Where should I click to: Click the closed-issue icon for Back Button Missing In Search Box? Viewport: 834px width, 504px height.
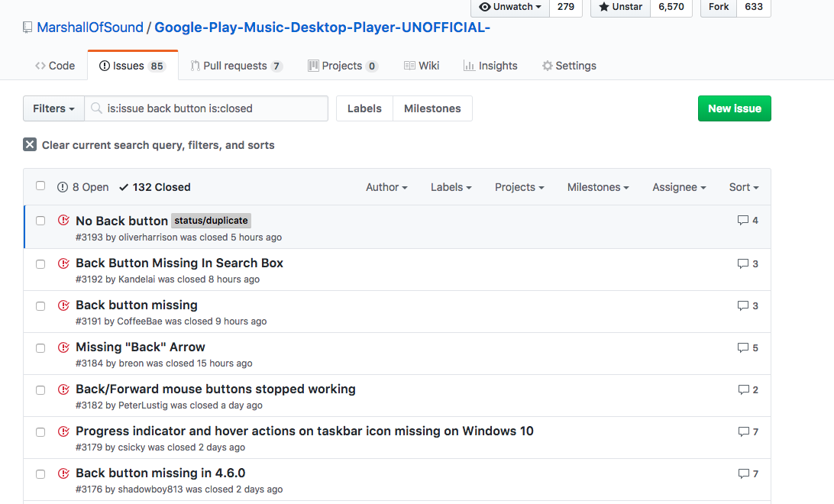pos(64,263)
